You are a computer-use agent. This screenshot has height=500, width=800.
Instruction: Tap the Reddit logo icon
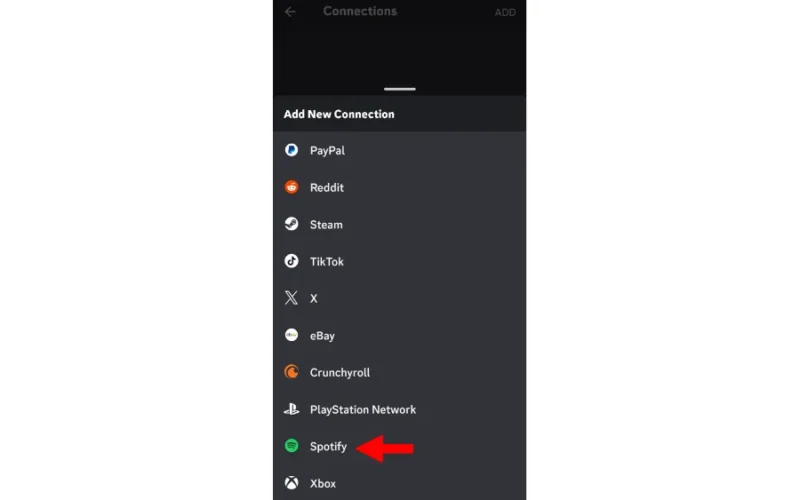point(291,187)
